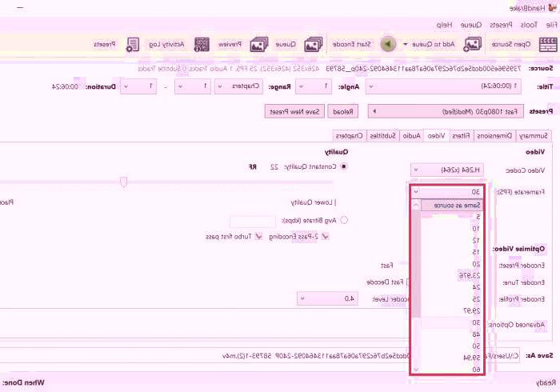Click the Reload preset button
This screenshot has height=392, width=560.
343,112
